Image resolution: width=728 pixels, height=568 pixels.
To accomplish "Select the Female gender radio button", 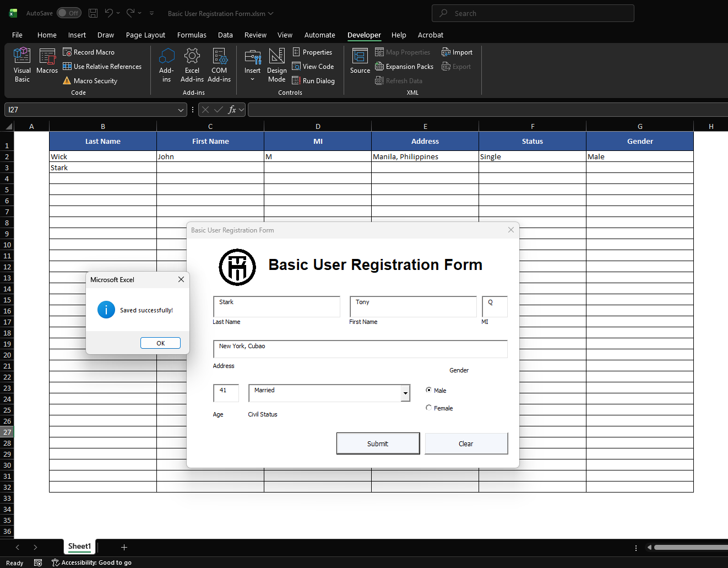I will 428,407.
